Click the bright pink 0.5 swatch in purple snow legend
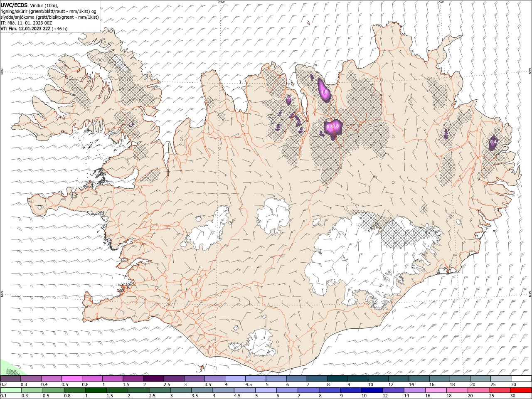This screenshot has width=532, height=399. coord(71,379)
